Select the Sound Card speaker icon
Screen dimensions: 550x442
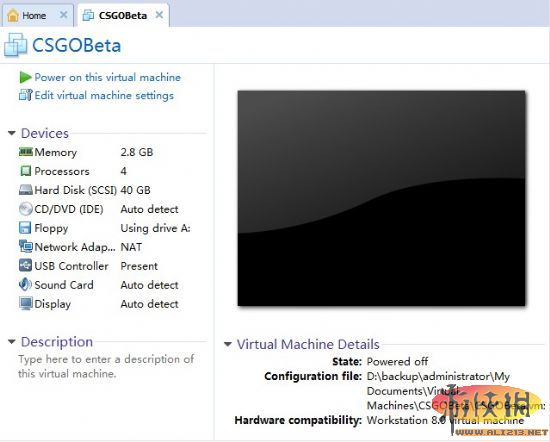pos(25,284)
